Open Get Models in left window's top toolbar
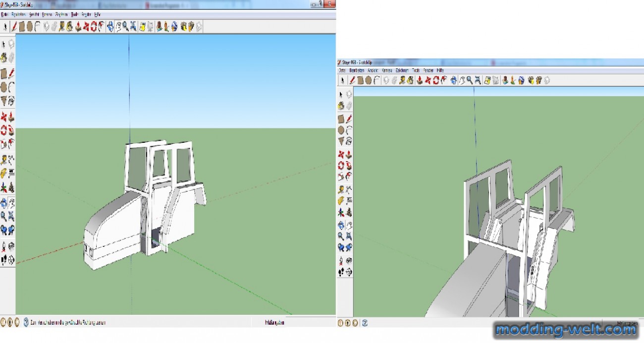This screenshot has height=343, width=644. click(184, 26)
